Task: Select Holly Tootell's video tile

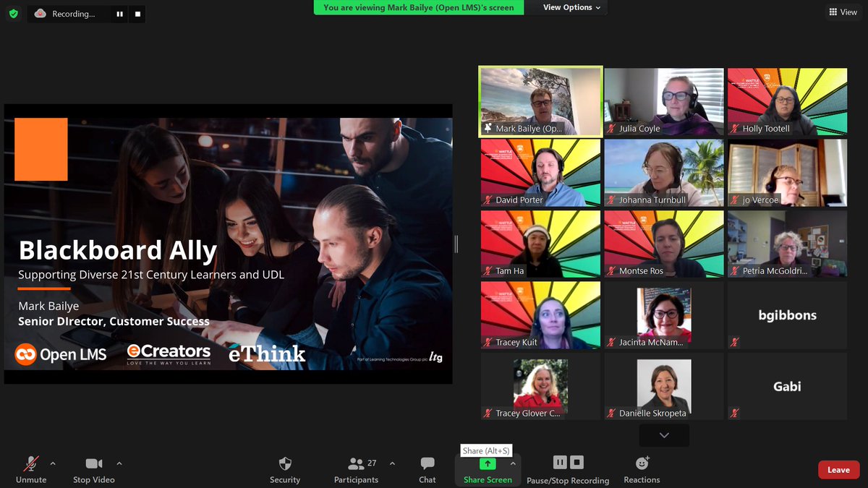Action: (787, 100)
